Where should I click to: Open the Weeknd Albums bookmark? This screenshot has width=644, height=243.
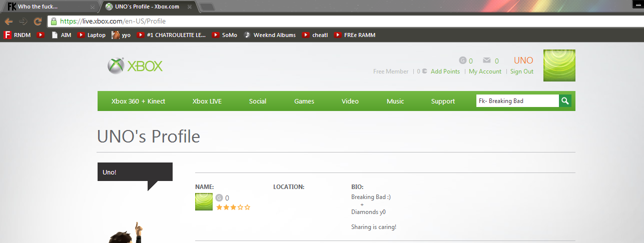(x=270, y=35)
